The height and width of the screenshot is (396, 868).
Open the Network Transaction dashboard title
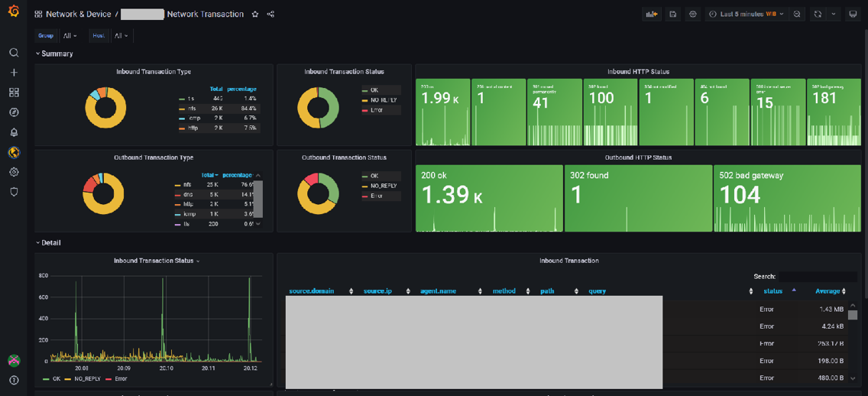point(206,15)
